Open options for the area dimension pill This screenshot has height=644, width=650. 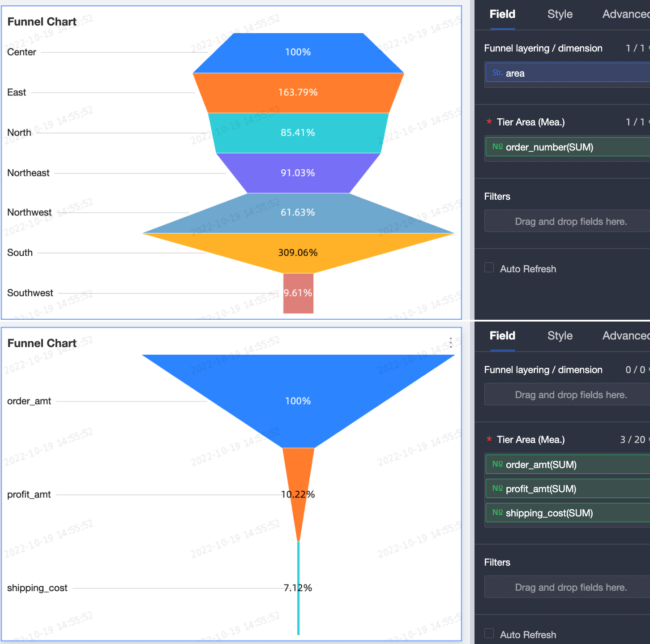click(x=566, y=73)
